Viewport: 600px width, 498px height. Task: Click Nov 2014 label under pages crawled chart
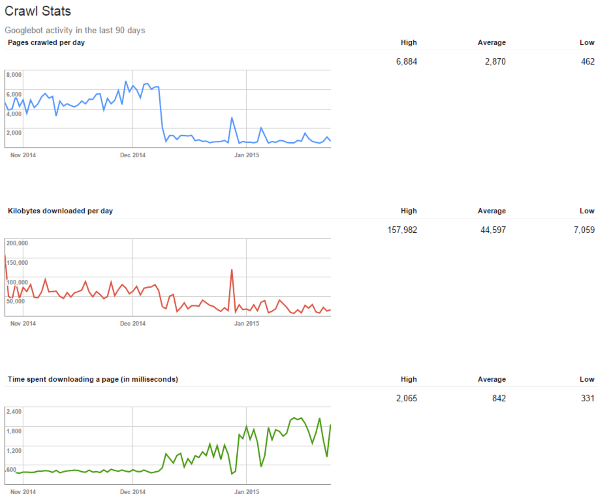(x=23, y=155)
